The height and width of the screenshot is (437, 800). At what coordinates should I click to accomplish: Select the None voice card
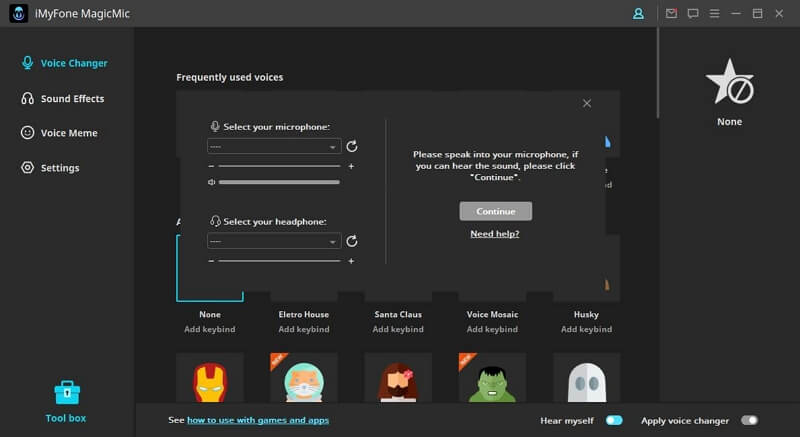coord(210,268)
